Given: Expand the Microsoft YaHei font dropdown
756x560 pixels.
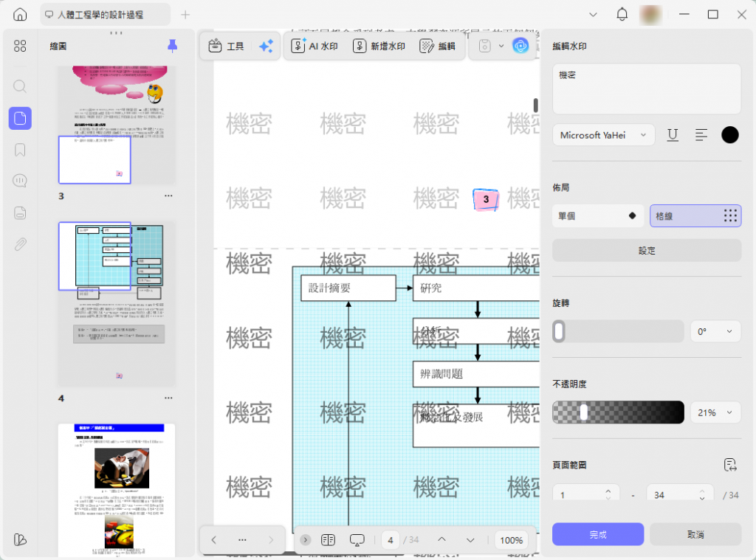Looking at the screenshot, I should [x=604, y=135].
